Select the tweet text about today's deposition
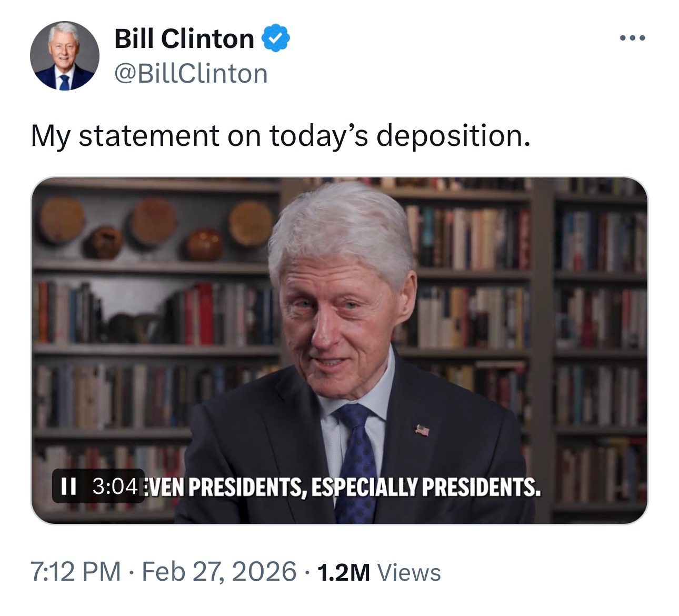Screen dimensions: 679x616 (280, 136)
